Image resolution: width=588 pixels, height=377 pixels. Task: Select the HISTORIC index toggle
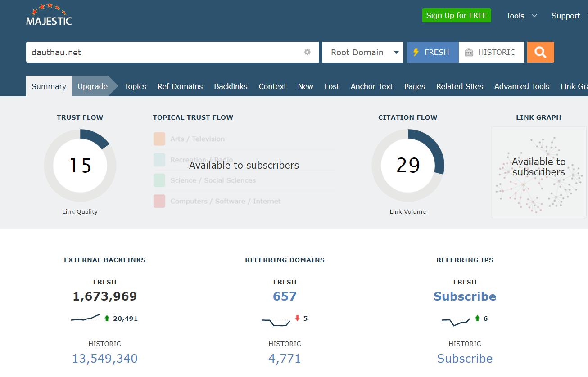click(491, 52)
